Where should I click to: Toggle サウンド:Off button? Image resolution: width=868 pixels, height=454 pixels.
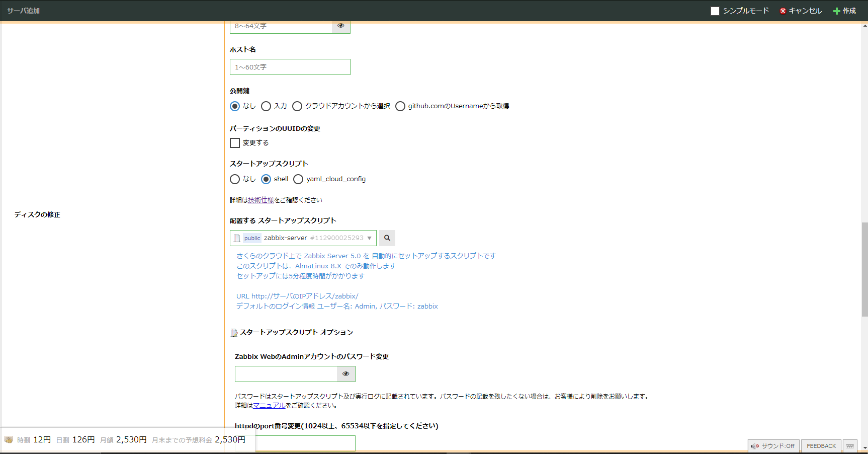point(773,446)
